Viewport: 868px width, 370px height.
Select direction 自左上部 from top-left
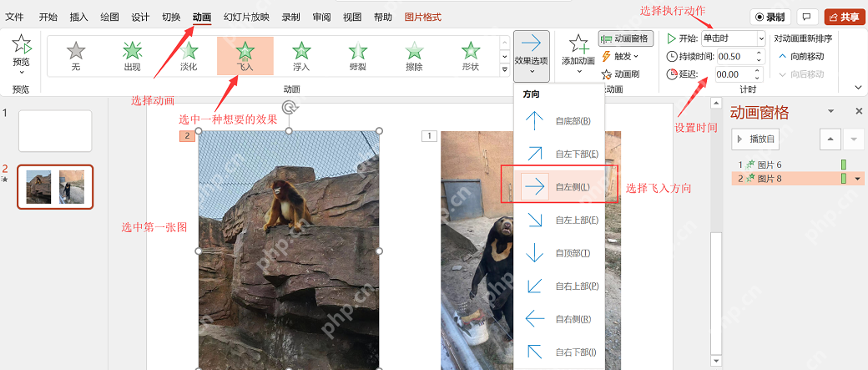[558, 220]
